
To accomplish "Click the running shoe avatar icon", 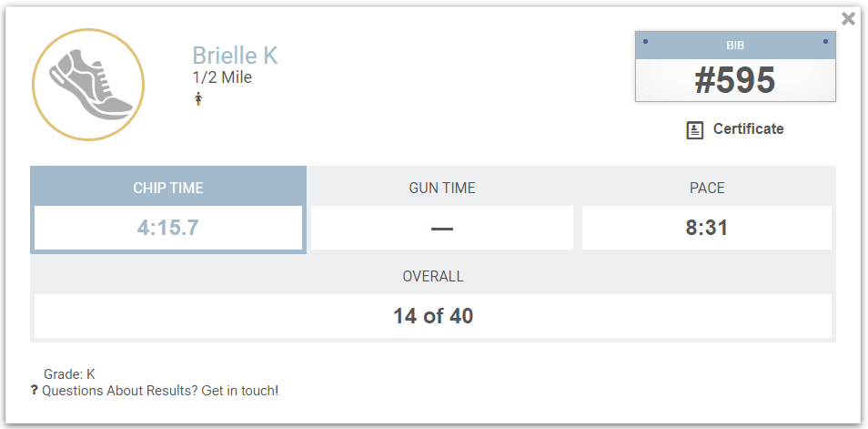I will [x=88, y=86].
